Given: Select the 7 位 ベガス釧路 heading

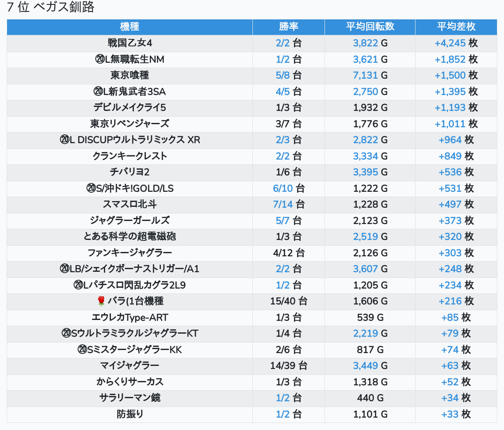Looking at the screenshot, I should pos(51,8).
